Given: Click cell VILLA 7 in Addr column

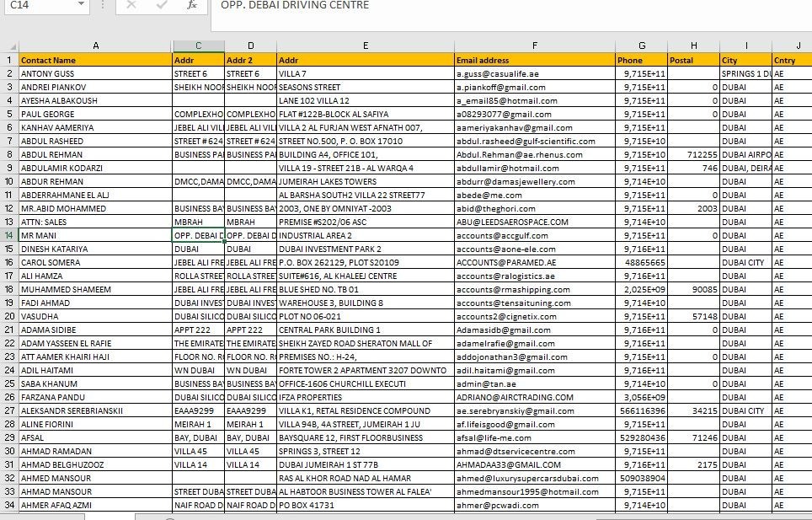Looking at the screenshot, I should (366, 73).
